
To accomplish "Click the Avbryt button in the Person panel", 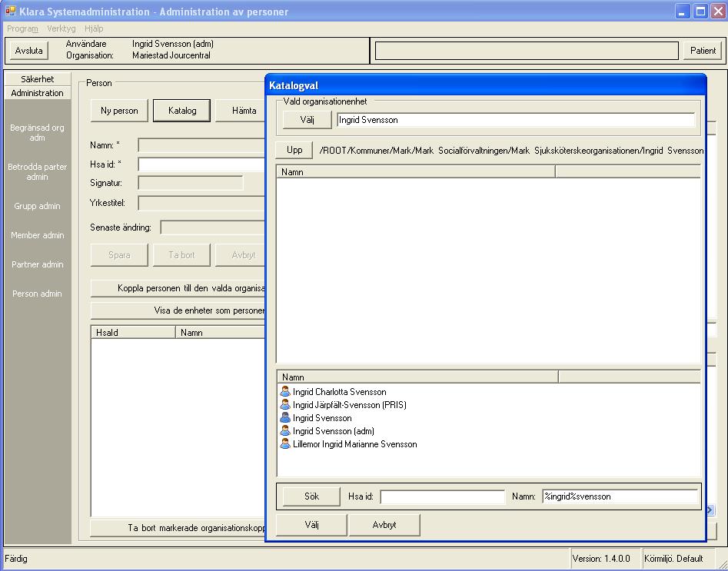I will [x=241, y=255].
